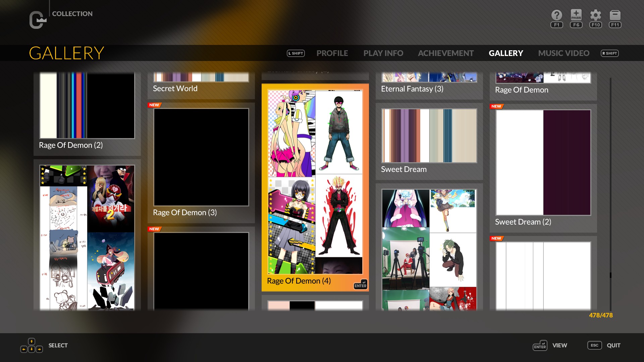This screenshot has height=362, width=644.
Task: Open the Sweet Dream striped thumbnail
Action: (x=429, y=136)
